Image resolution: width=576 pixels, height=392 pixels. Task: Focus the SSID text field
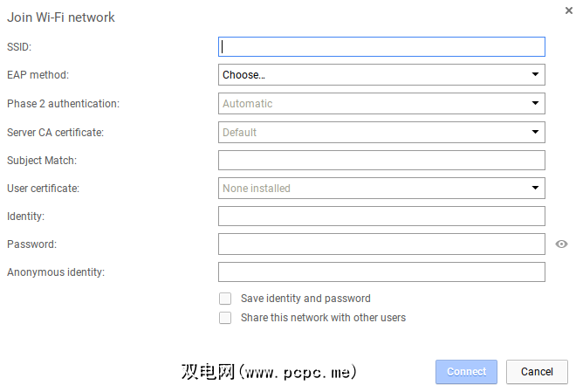381,47
